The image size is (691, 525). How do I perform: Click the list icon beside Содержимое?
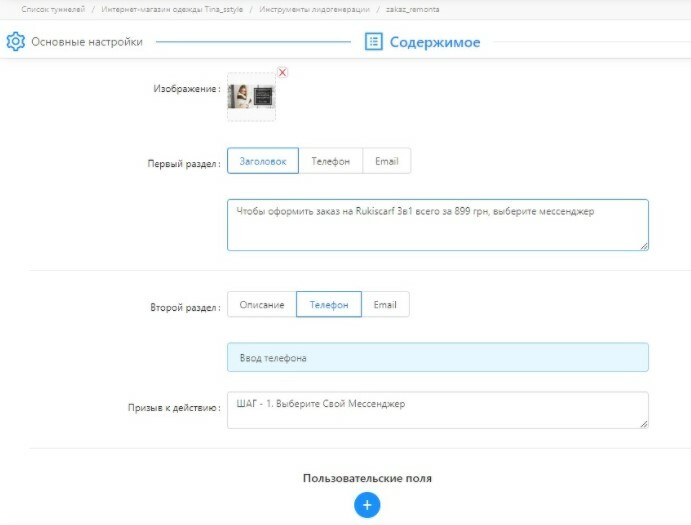coord(373,42)
